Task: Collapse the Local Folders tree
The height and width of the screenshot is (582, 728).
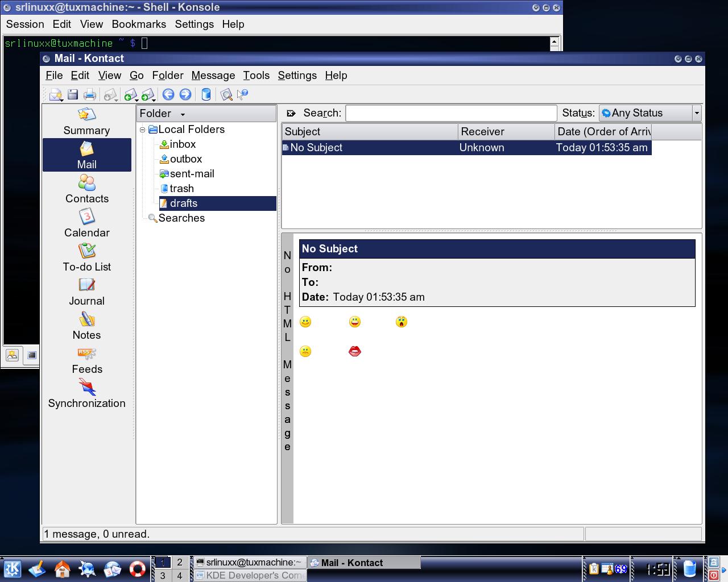Action: click(x=142, y=130)
